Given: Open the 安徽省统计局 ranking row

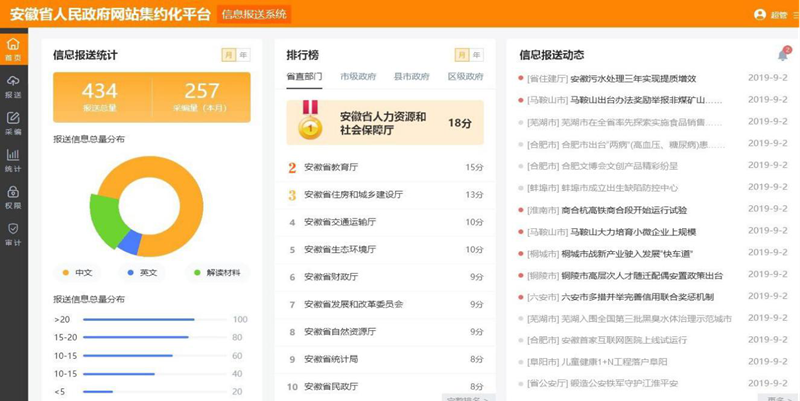Looking at the screenshot, I should click(x=385, y=359).
